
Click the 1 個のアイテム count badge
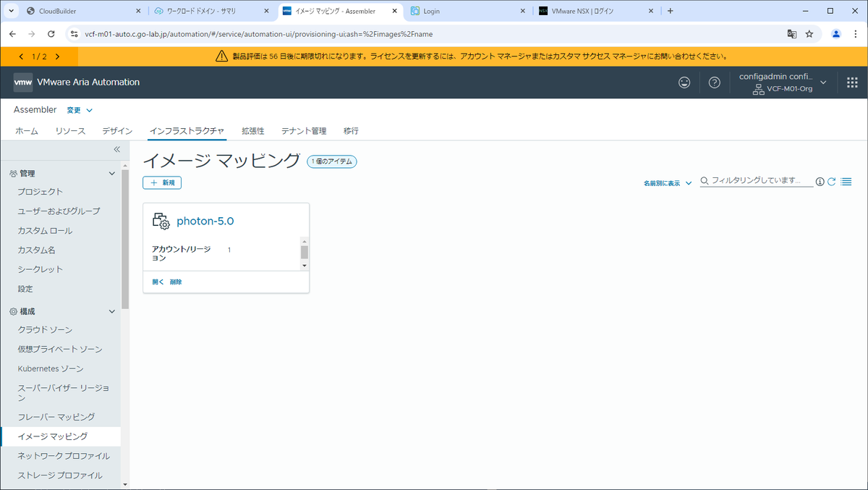332,161
